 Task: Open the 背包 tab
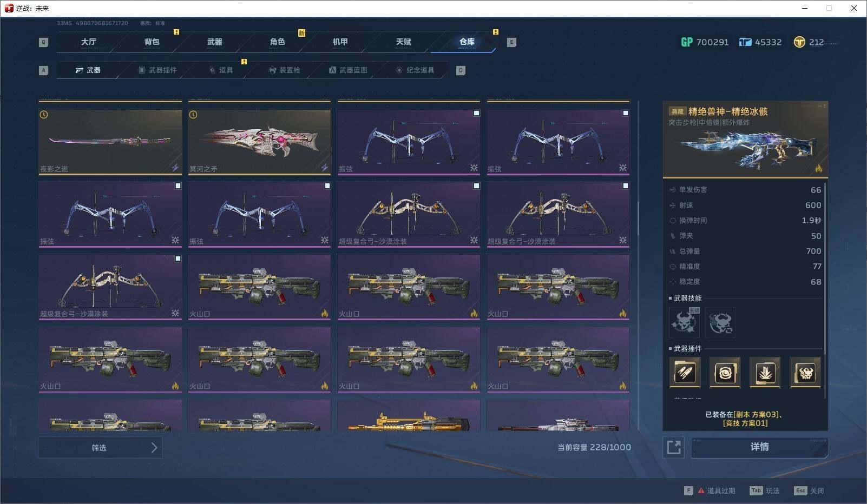pos(152,42)
